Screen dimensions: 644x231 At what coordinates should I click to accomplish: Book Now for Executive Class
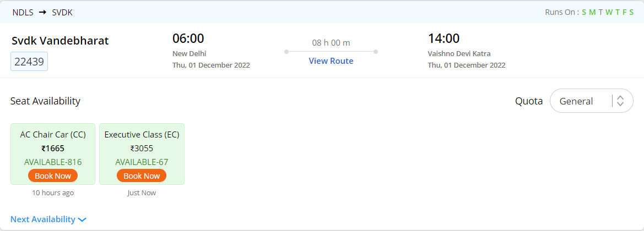(x=142, y=176)
